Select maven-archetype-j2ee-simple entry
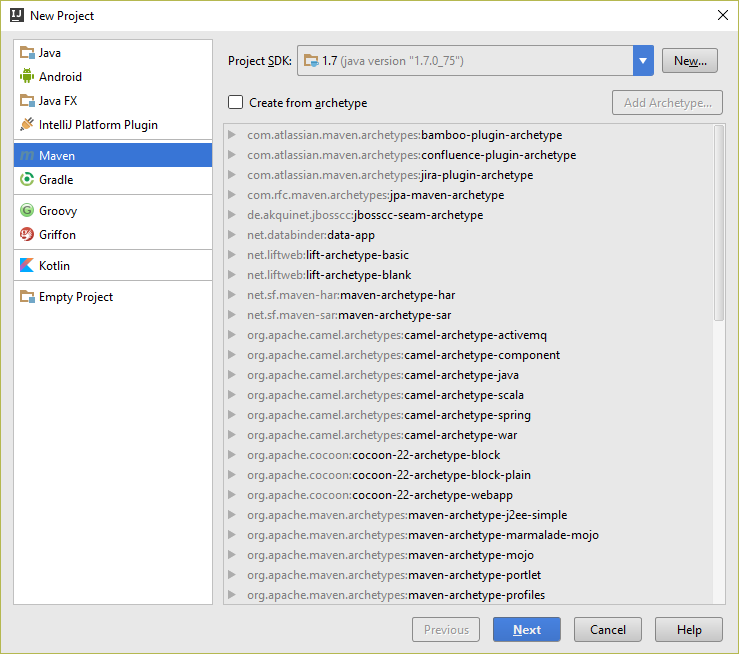 click(x=407, y=515)
